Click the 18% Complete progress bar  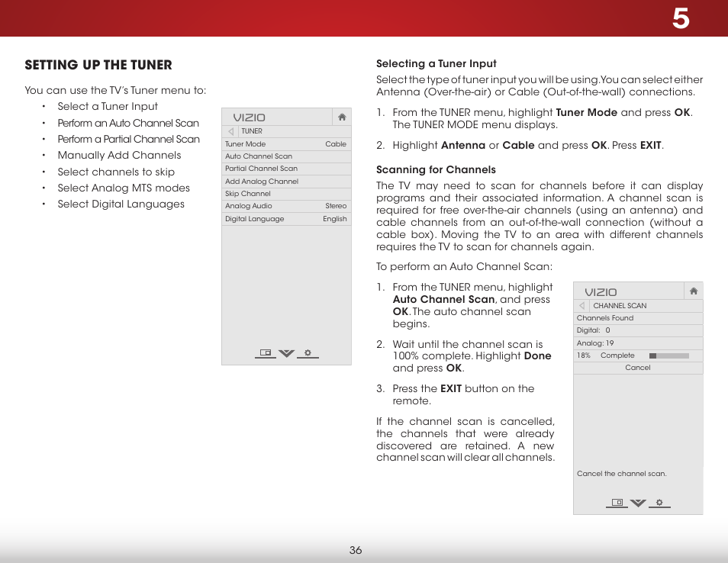coord(669,355)
